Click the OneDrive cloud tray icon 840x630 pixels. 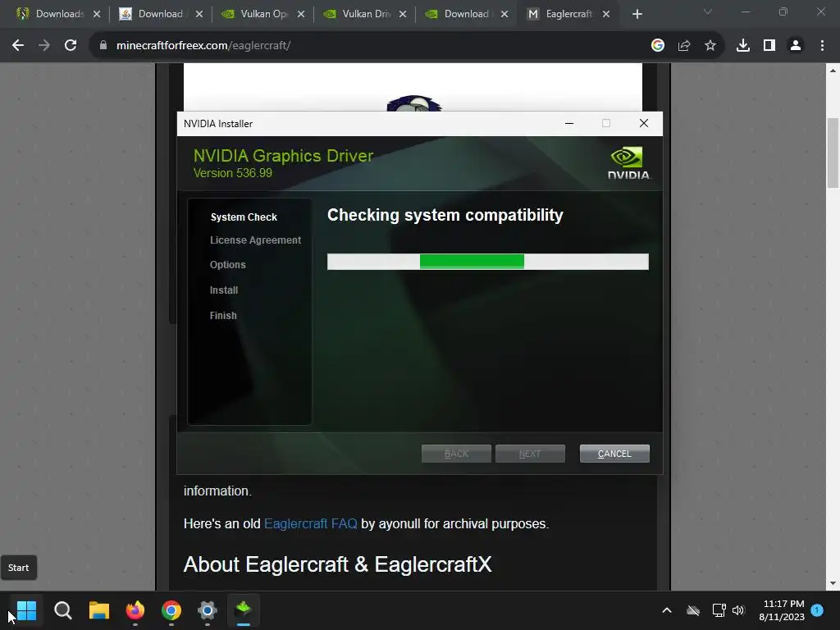[693, 610]
